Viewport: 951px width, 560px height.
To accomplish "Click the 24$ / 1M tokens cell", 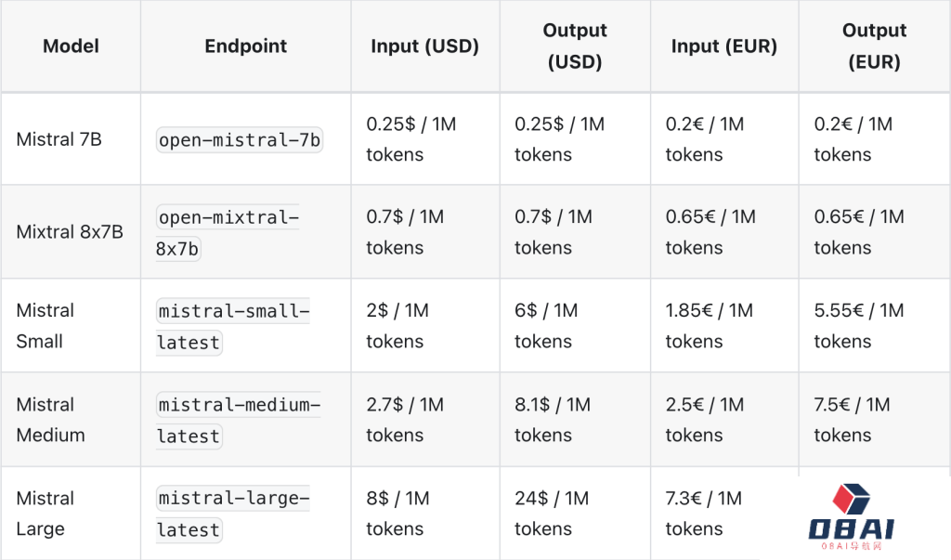I will click(x=552, y=513).
